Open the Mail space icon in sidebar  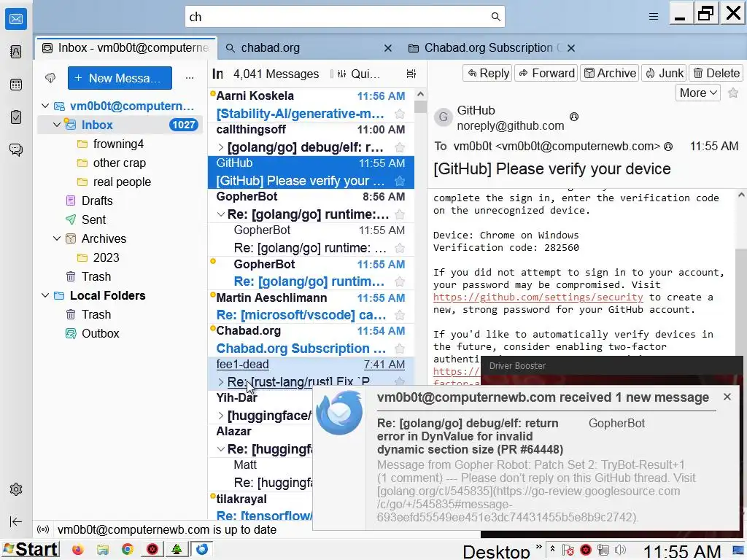click(x=16, y=19)
